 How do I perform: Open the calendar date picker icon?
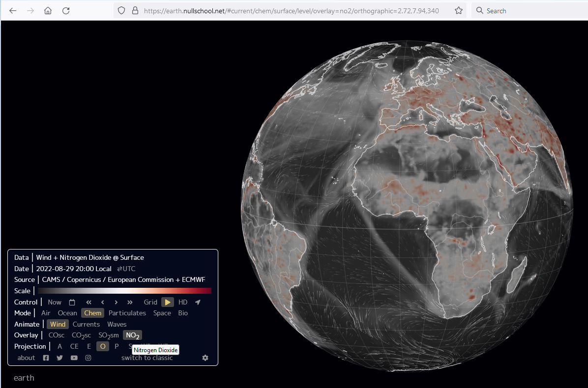click(x=72, y=302)
